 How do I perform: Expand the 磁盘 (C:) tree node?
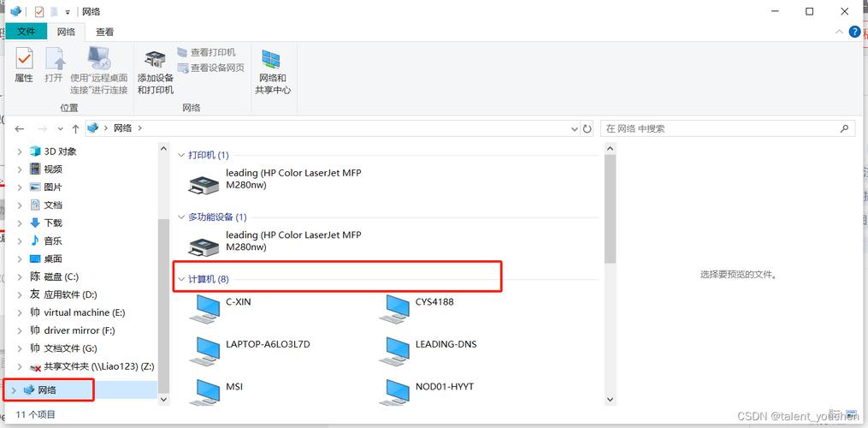(x=20, y=276)
